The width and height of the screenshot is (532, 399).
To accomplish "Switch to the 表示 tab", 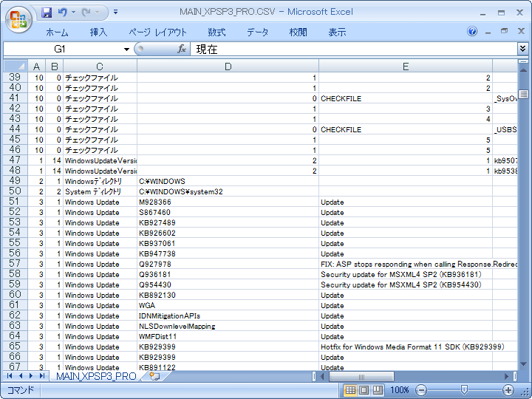I will point(337,33).
